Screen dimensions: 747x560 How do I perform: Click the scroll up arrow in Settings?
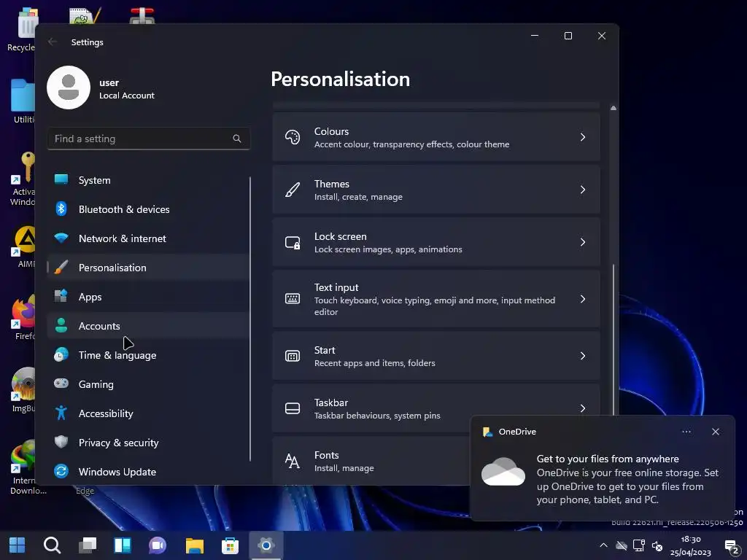coord(613,108)
